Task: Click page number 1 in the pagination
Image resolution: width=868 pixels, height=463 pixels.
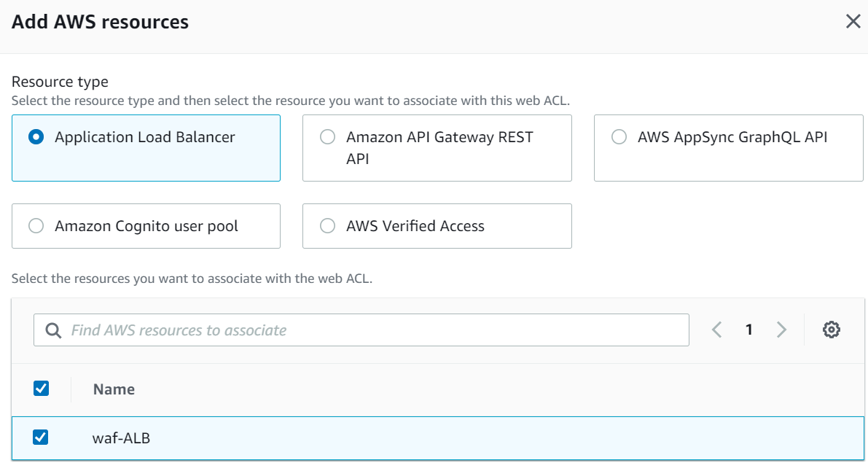Action: point(748,330)
